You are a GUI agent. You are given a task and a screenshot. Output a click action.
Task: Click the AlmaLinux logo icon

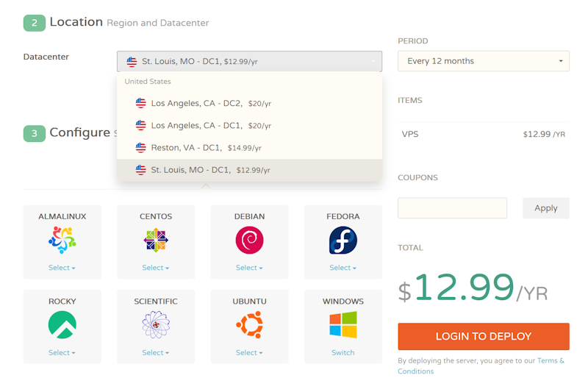coord(62,240)
